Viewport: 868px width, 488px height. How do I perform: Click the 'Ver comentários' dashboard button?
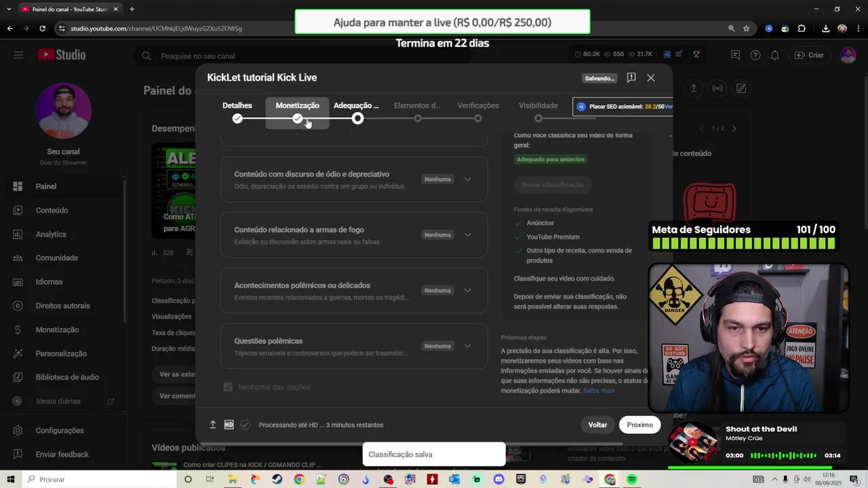pos(177,396)
